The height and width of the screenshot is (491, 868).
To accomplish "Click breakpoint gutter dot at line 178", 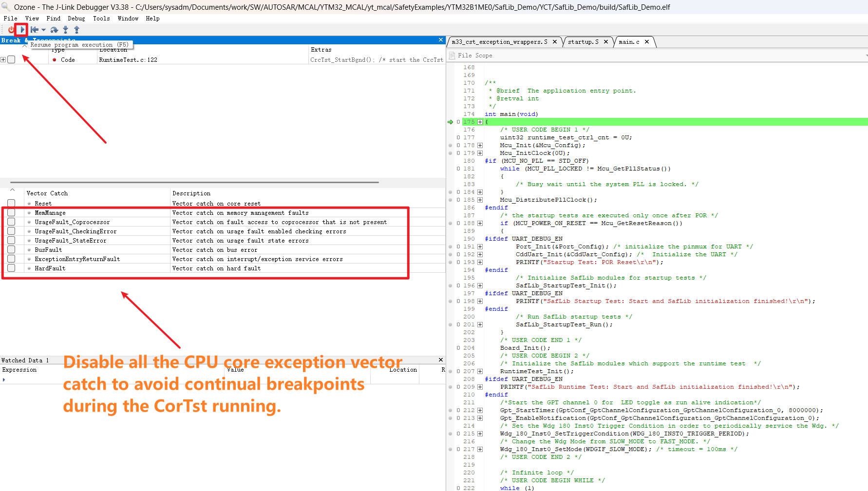I will 451,145.
